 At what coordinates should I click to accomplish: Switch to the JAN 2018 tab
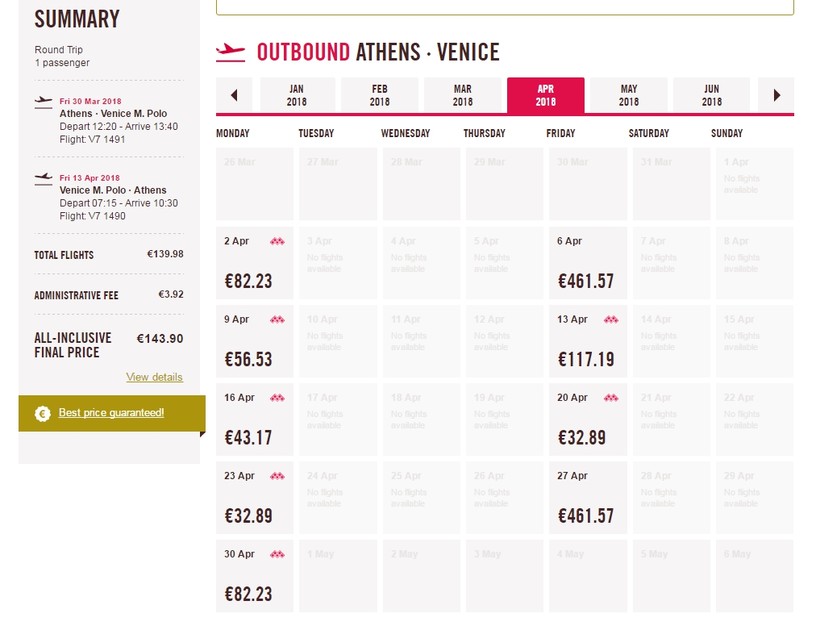point(296,96)
